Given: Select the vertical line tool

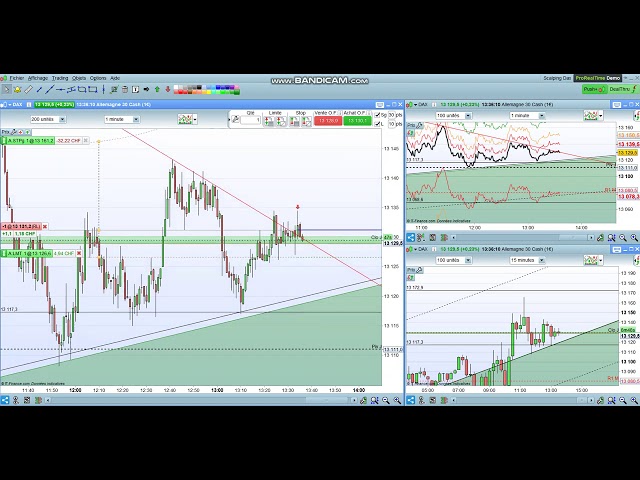Looking at the screenshot, I should [104, 89].
